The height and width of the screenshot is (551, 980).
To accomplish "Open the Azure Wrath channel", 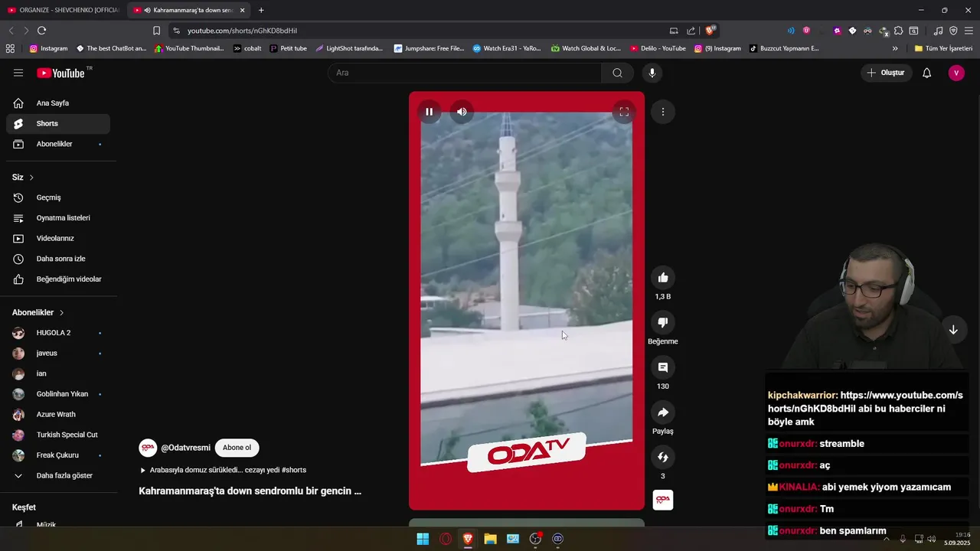I will point(58,414).
